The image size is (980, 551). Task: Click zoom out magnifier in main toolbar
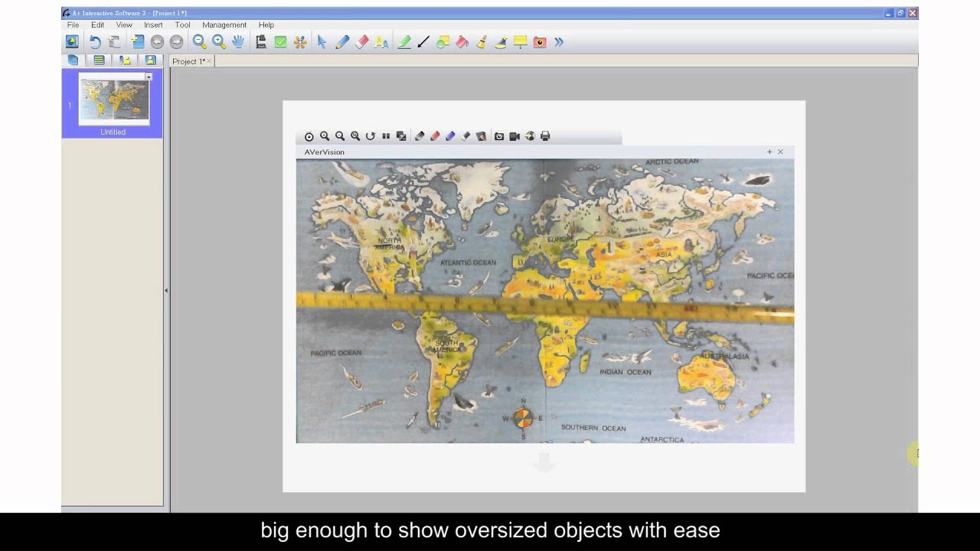pos(199,42)
